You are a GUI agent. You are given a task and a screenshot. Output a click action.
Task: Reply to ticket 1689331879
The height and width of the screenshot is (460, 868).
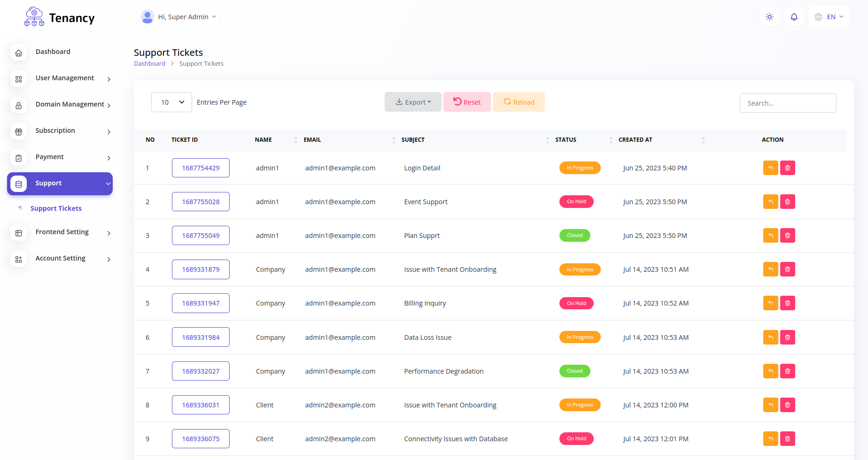pyautogui.click(x=771, y=269)
